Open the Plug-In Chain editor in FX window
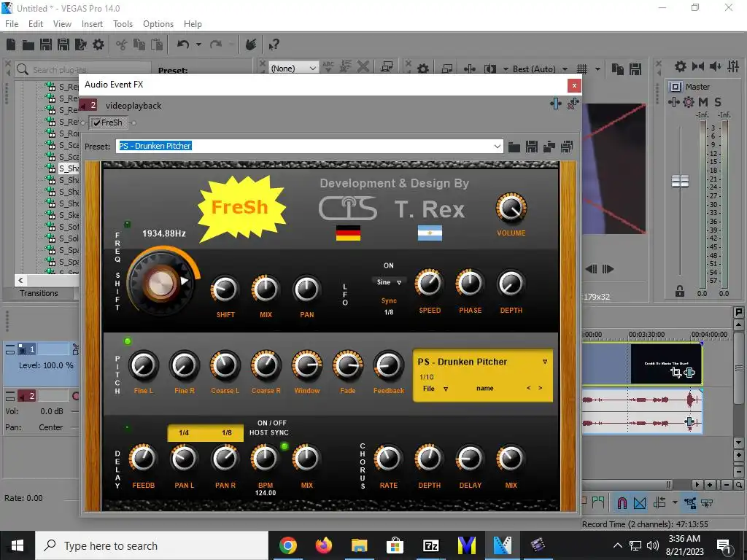The image size is (747, 560). 555,104
